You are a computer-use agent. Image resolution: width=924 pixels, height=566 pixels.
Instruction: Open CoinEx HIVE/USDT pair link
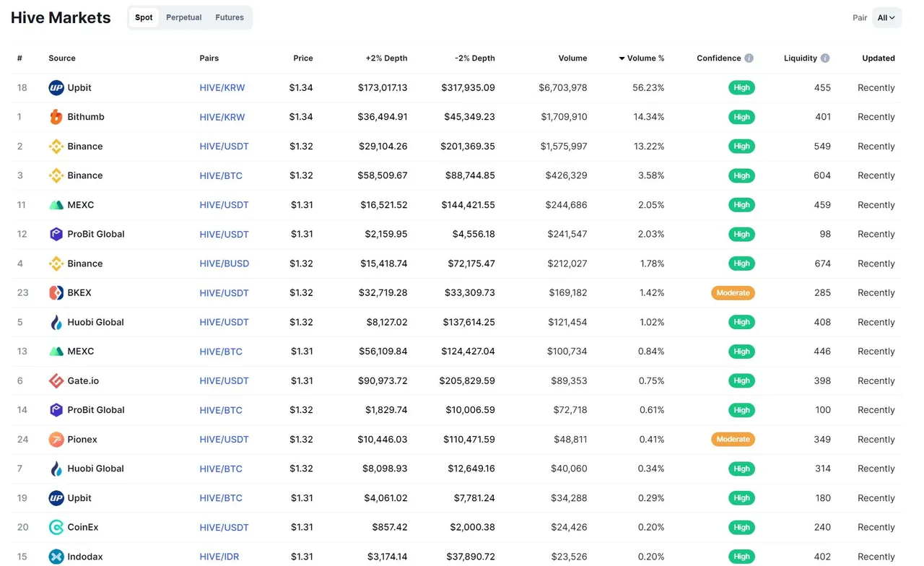[x=225, y=527]
